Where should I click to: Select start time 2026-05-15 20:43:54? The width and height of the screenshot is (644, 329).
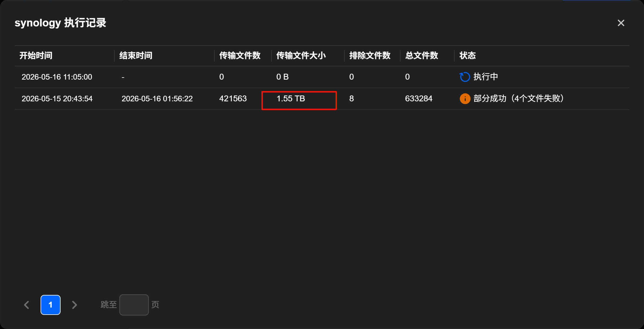tap(57, 99)
